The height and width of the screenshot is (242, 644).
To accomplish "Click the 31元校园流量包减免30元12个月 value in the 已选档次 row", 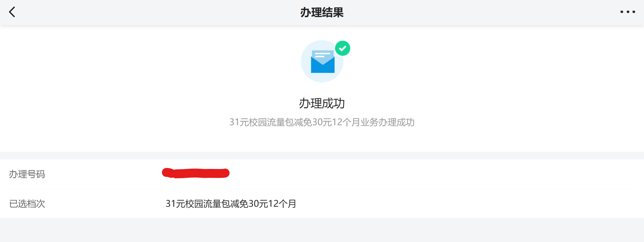I will click(x=231, y=203).
